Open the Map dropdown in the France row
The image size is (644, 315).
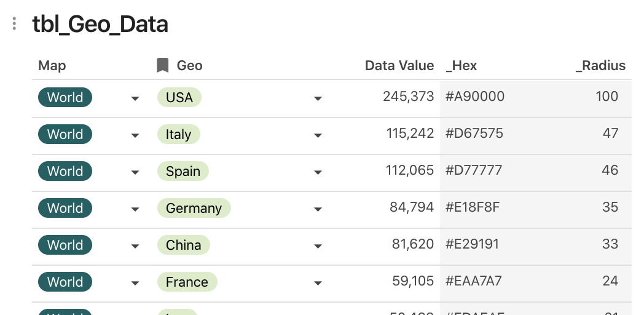(x=135, y=283)
